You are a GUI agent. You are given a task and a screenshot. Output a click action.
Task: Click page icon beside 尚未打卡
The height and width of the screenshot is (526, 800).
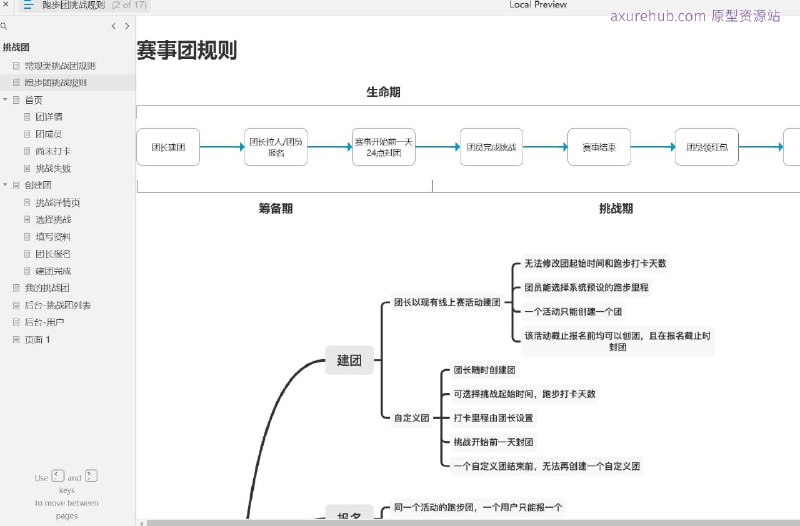point(27,151)
